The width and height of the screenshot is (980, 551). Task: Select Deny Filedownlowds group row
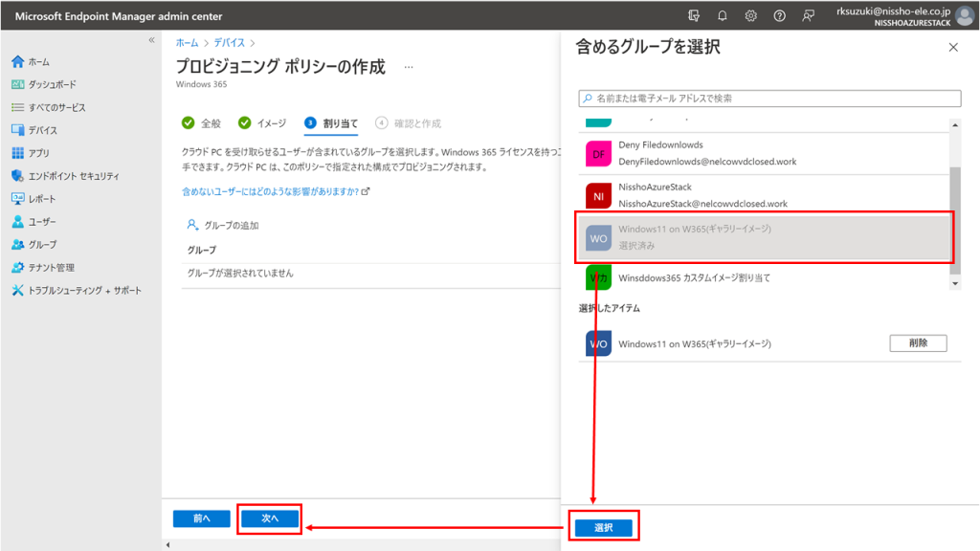pyautogui.click(x=764, y=154)
